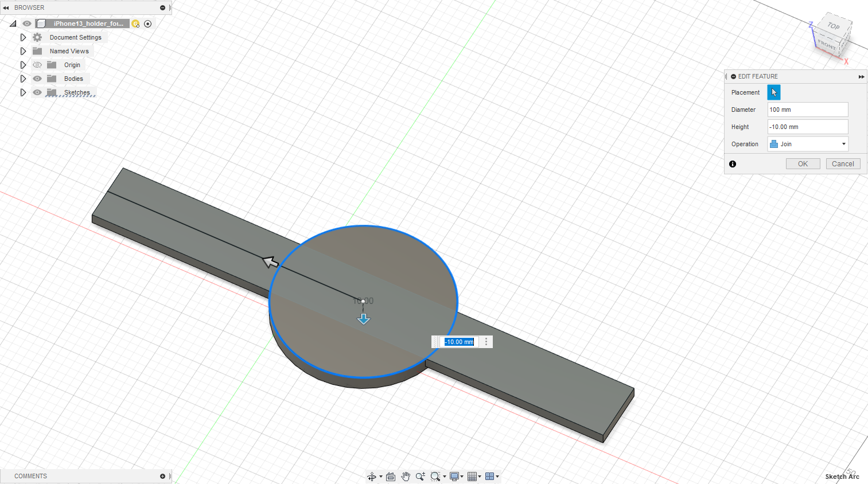Image resolution: width=868 pixels, height=484 pixels.
Task: Click the Diameter field showing 100 mm
Action: click(x=808, y=110)
